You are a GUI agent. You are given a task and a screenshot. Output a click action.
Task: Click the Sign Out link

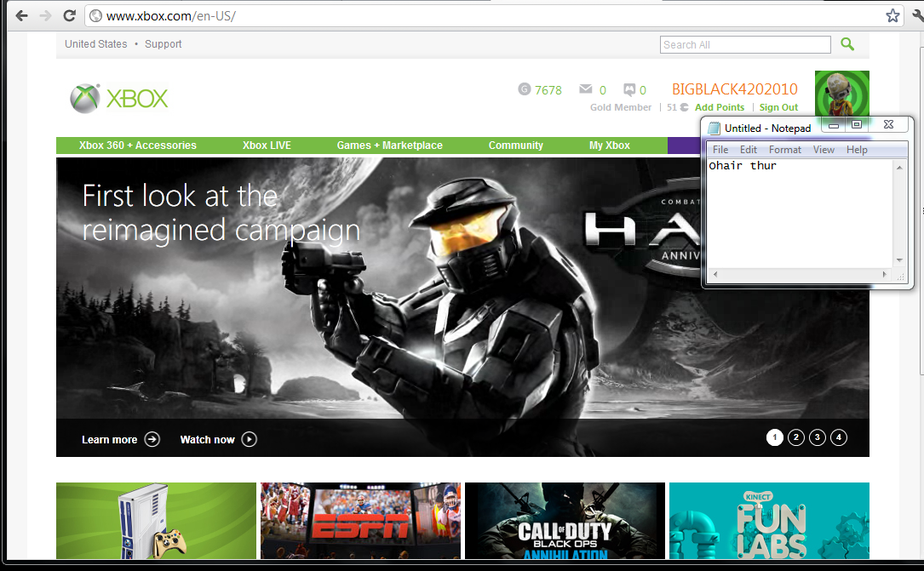(x=778, y=107)
